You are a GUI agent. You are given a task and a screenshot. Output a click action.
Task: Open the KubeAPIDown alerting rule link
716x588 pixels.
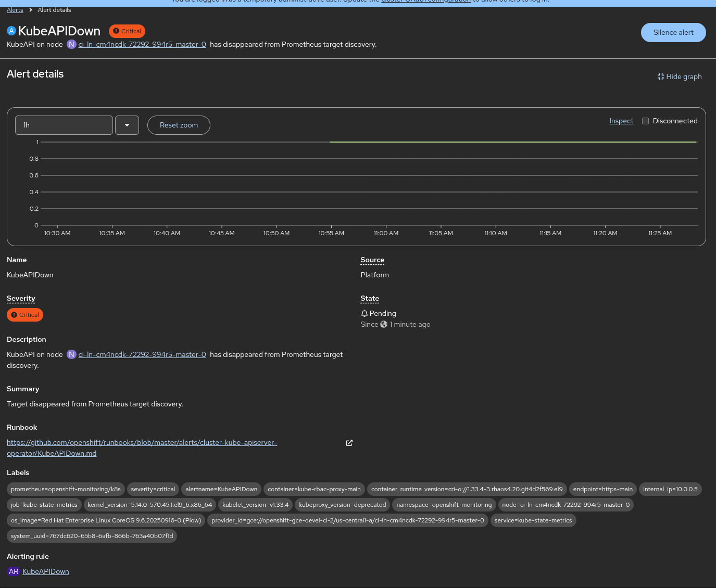point(46,571)
